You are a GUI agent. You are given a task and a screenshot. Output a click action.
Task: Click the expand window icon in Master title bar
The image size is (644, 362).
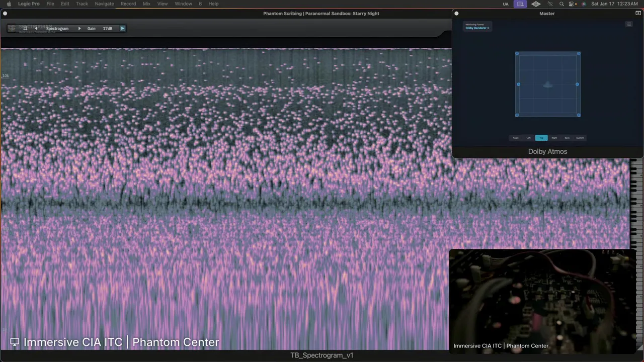point(638,14)
